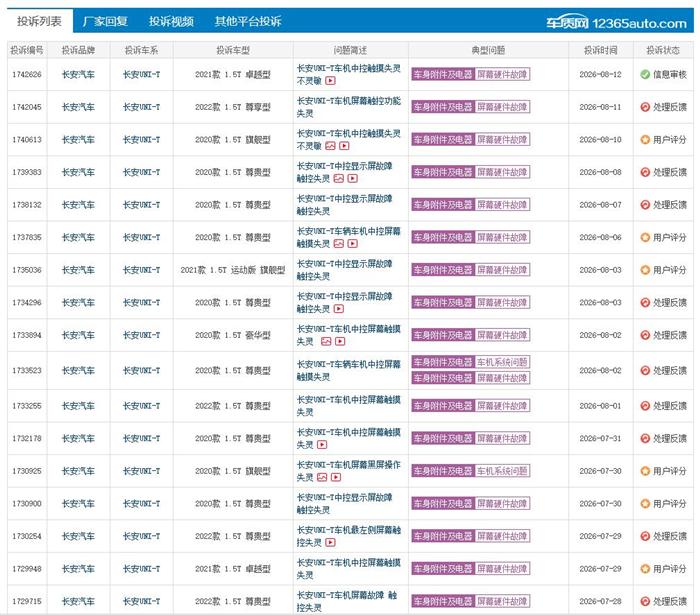
Task: Play the video icon for complaint 1730254
Action: [x=330, y=543]
